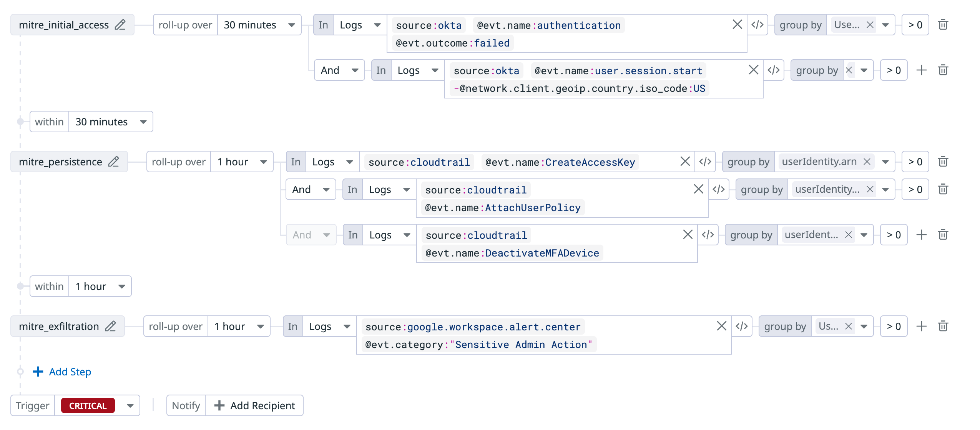This screenshot has width=980, height=430.
Task: Click the CRITICAL severity badge
Action: tap(88, 406)
